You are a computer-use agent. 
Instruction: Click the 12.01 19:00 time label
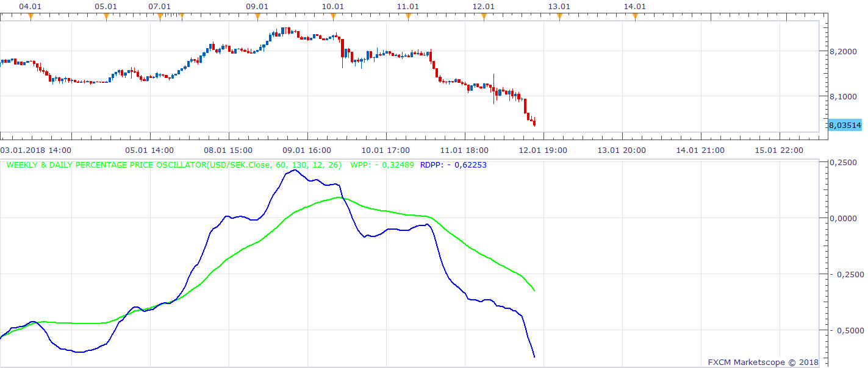(543, 150)
